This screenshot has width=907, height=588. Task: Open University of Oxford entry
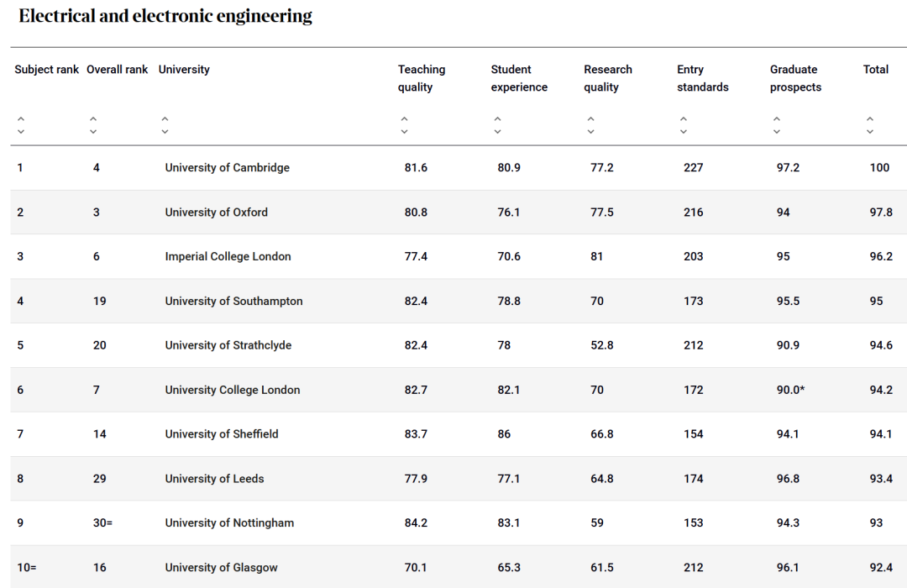pyautogui.click(x=217, y=213)
